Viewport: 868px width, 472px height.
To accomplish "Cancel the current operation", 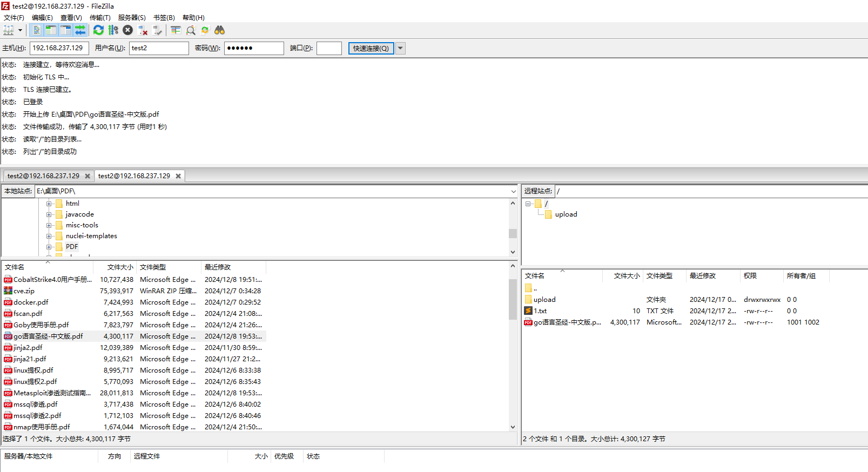I will pos(127,30).
